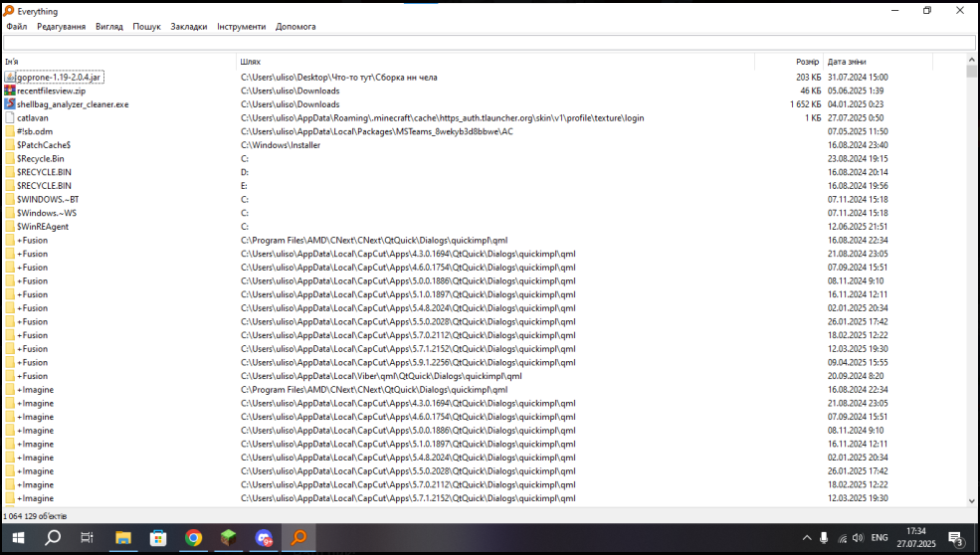The height and width of the screenshot is (555, 980).
Task: Open File Explorer from the taskbar
Action: pyautogui.click(x=123, y=537)
